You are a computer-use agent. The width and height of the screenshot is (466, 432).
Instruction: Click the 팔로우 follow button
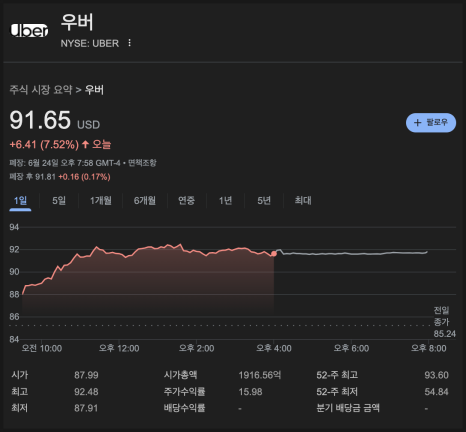(431, 122)
